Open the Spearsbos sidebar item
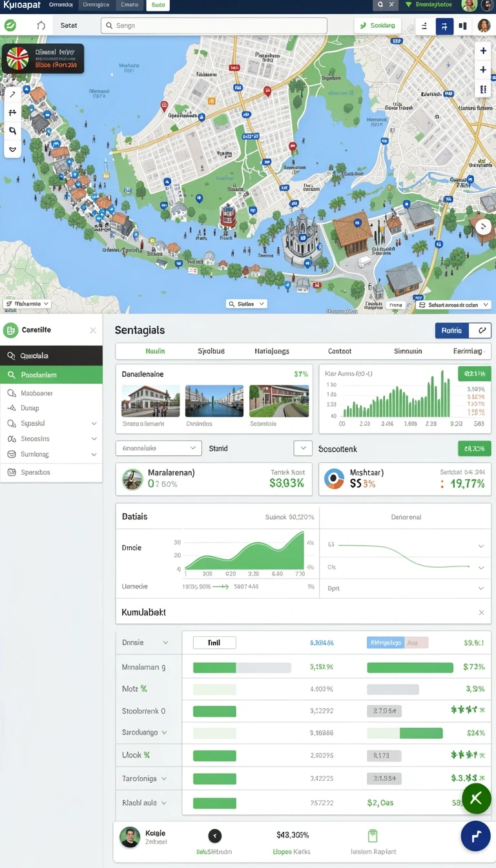This screenshot has height=868, width=496. coord(51,472)
